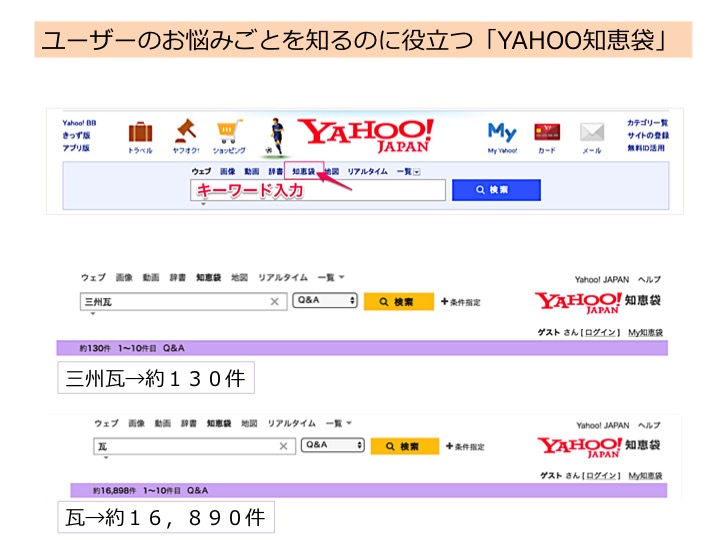Open the カテゴリ一覧 link

click(x=647, y=123)
